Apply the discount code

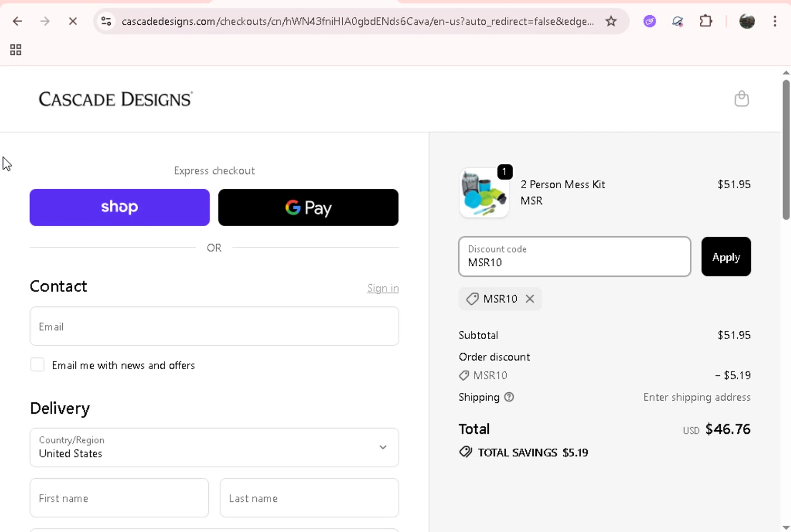726,257
